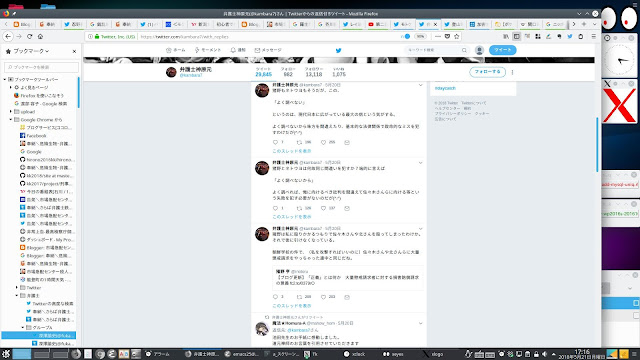Click the 90% zoom level indicator
This screenshot has height=360, width=640.
coord(420,36)
